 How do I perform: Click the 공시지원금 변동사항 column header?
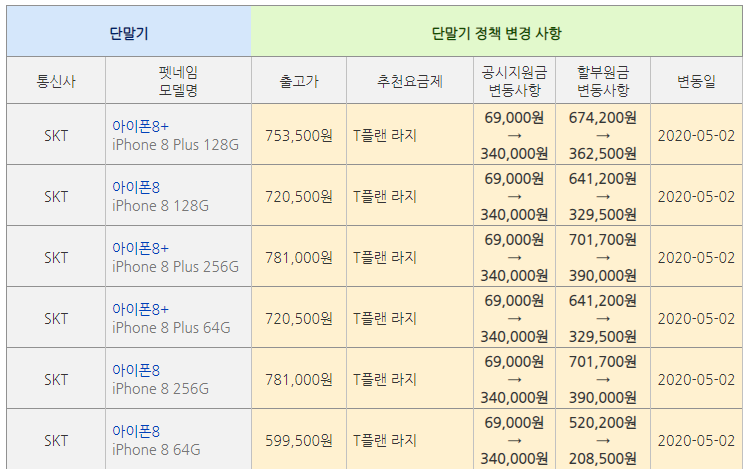514,81
